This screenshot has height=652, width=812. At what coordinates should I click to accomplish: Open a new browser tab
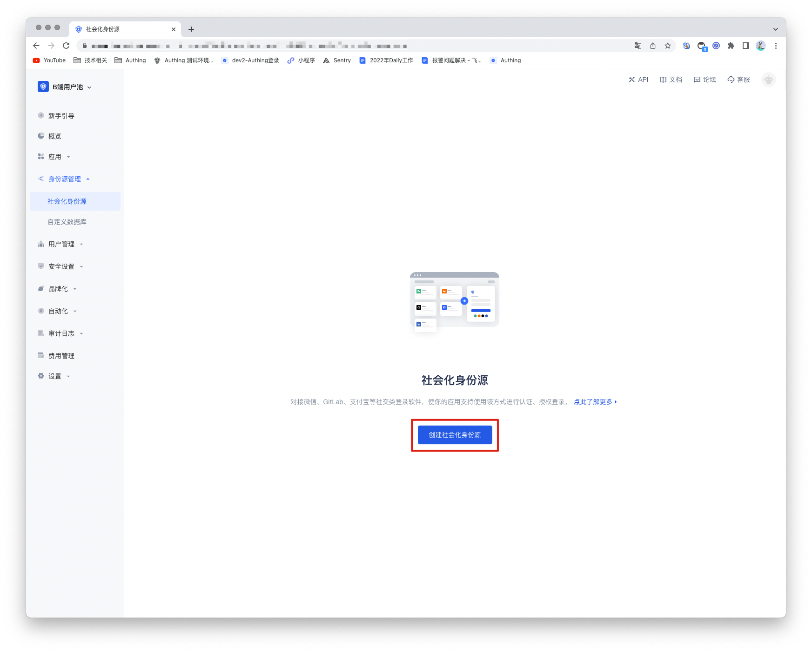coord(191,29)
